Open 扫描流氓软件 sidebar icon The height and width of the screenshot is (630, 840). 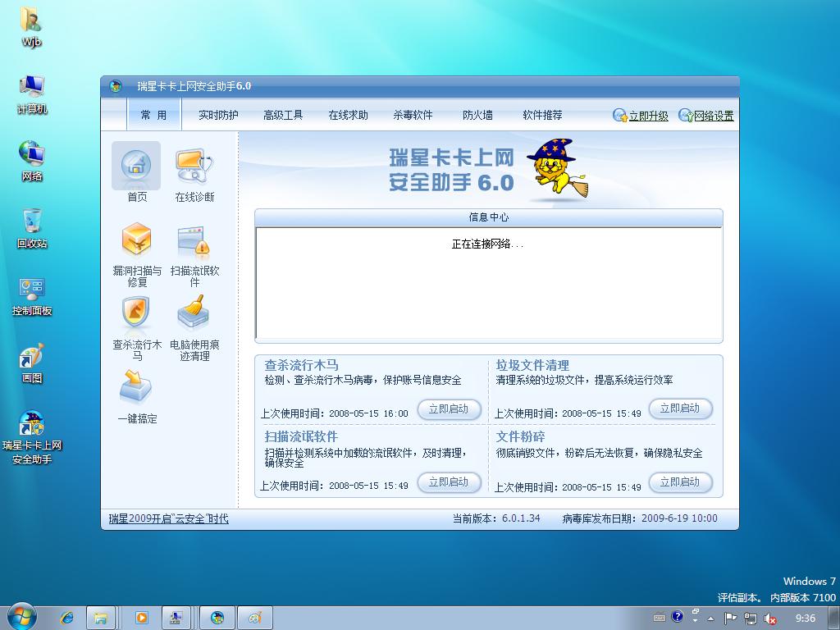[194, 241]
